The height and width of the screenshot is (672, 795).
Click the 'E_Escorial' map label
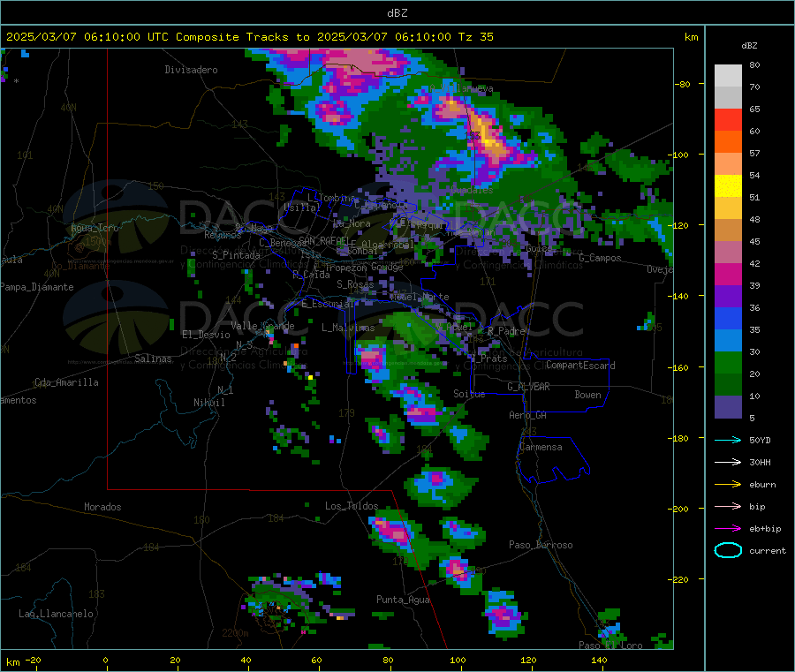pyautogui.click(x=328, y=304)
